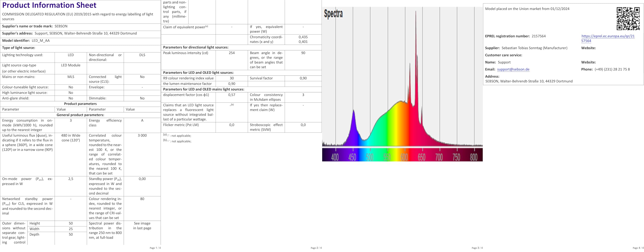
Task: Click the peak luminous intensity value 254
Action: pyautogui.click(x=232, y=53)
